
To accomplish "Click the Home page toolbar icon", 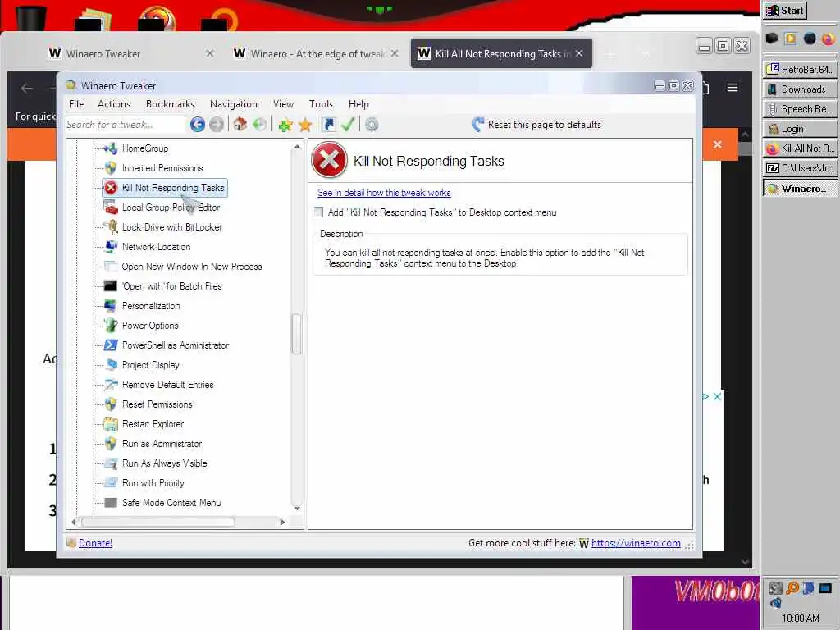I will click(x=240, y=125).
